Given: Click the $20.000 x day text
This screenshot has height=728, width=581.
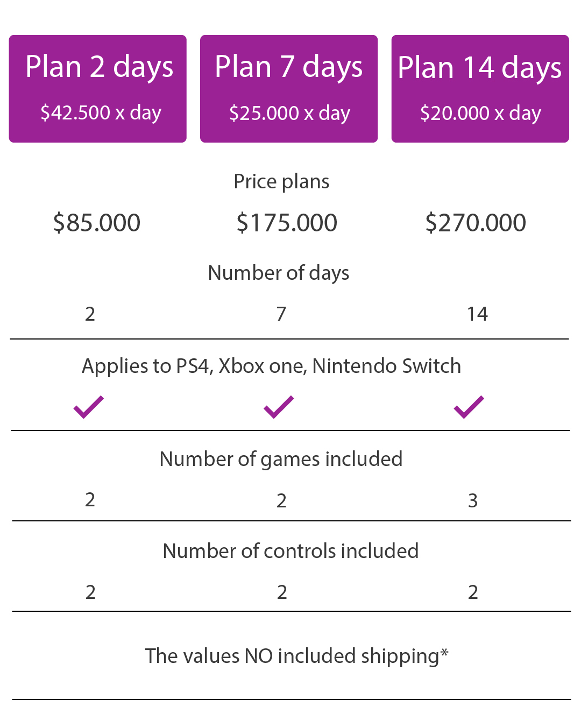Looking at the screenshot, I should point(480,114).
